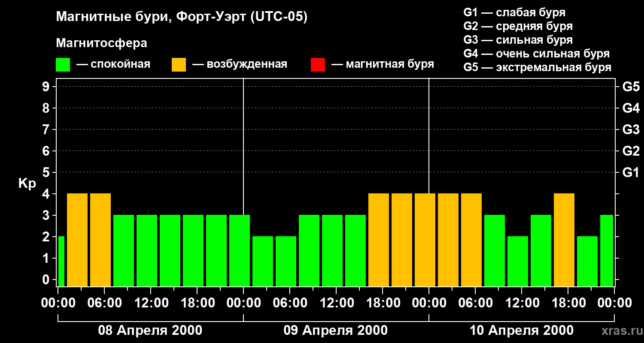The height and width of the screenshot is (343, 644).
Task: Click the right-axis tick label 'G4'
Action: 631,108
